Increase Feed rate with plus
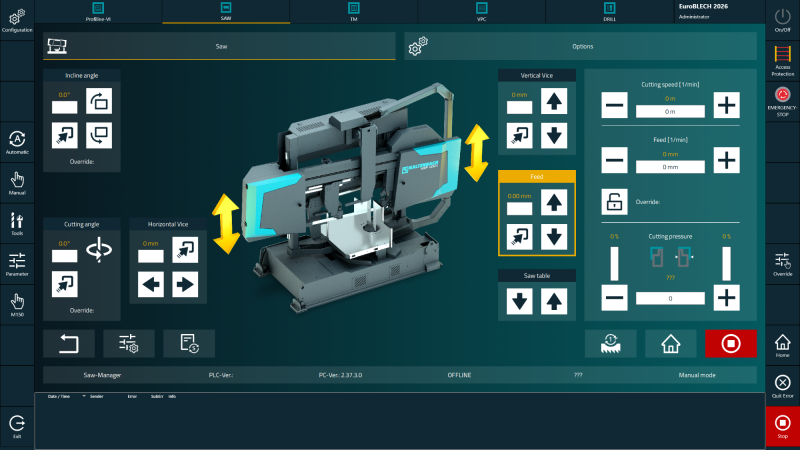Image resolution: width=800 pixels, height=450 pixels. (727, 160)
